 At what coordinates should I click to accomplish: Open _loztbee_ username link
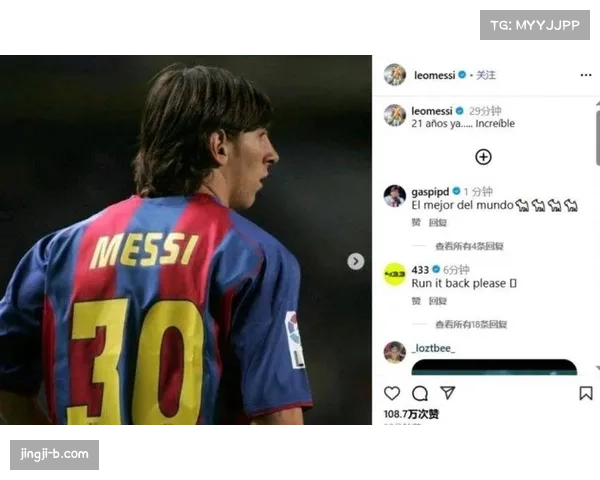point(433,348)
